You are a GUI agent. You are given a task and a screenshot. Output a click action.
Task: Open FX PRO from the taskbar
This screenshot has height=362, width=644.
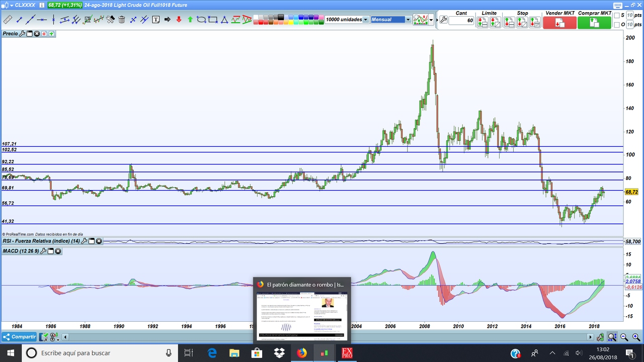(x=347, y=353)
